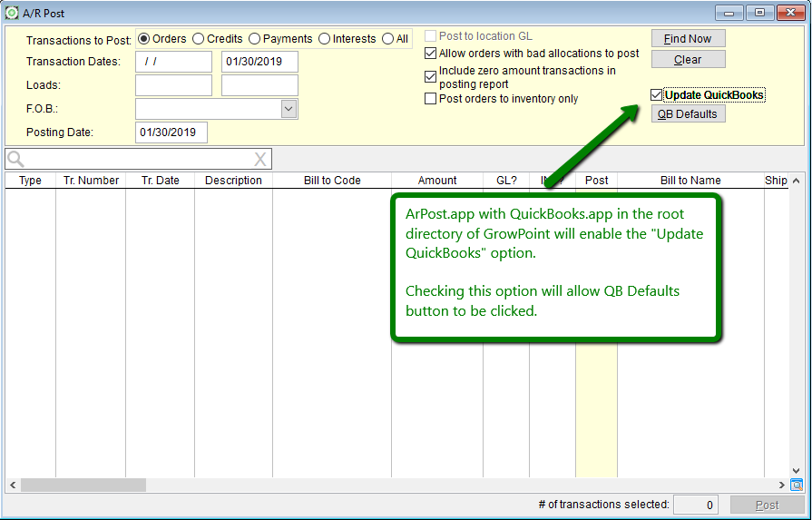Click the vertical scrollbar down arrow
812x520 pixels.
[x=797, y=471]
